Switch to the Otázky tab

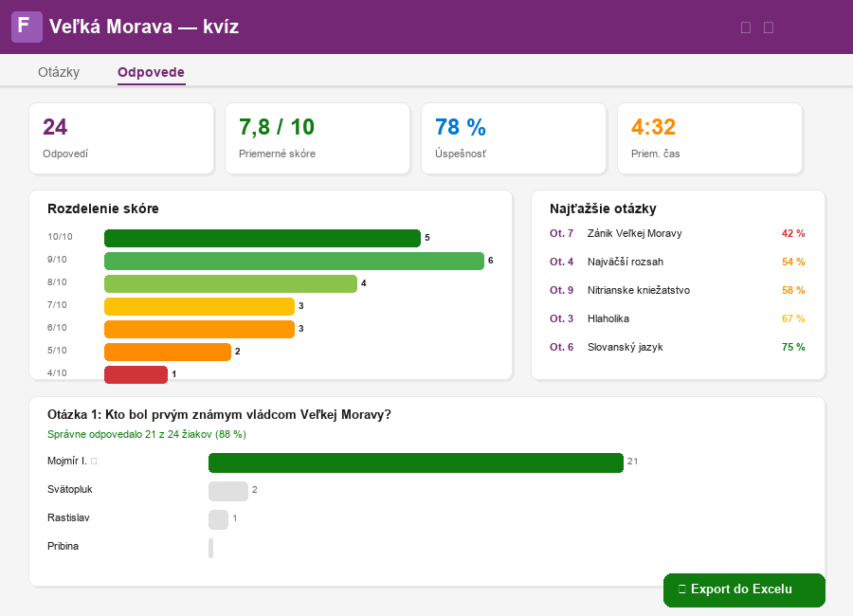57,71
